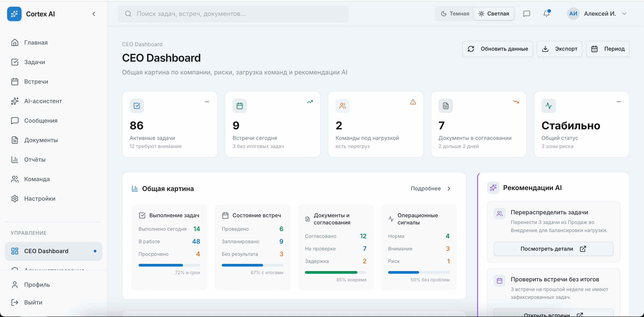This screenshot has width=644, height=317.
Task: Click the search tasks input field
Action: point(233,14)
